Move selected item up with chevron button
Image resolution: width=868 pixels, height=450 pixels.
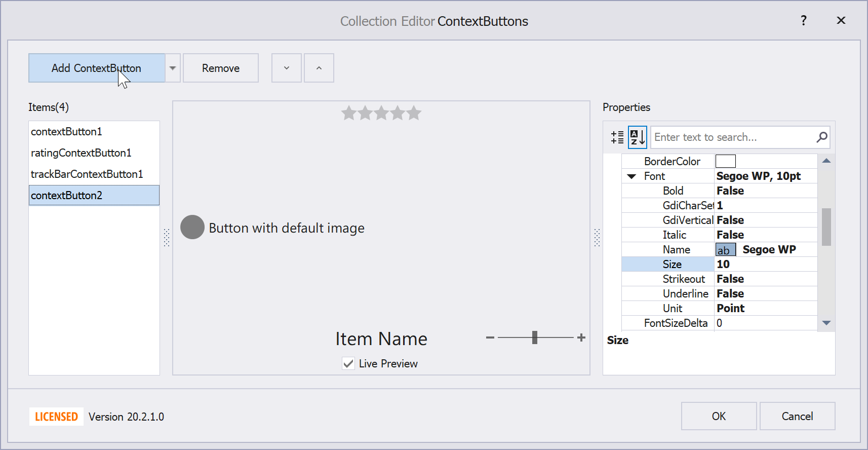pos(319,68)
